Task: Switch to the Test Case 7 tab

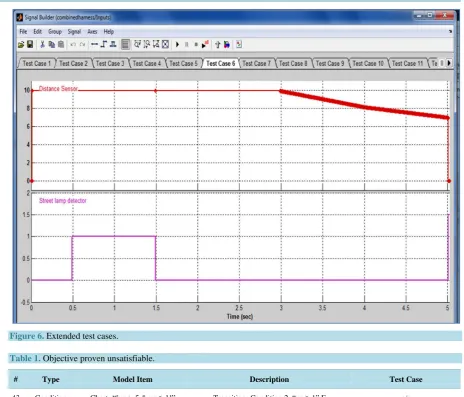Action: click(x=257, y=63)
